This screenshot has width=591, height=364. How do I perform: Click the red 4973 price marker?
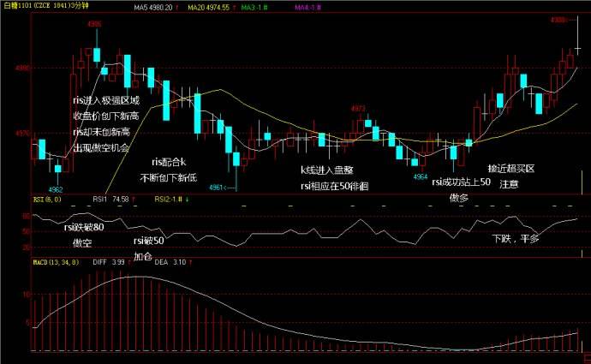pyautogui.click(x=357, y=109)
